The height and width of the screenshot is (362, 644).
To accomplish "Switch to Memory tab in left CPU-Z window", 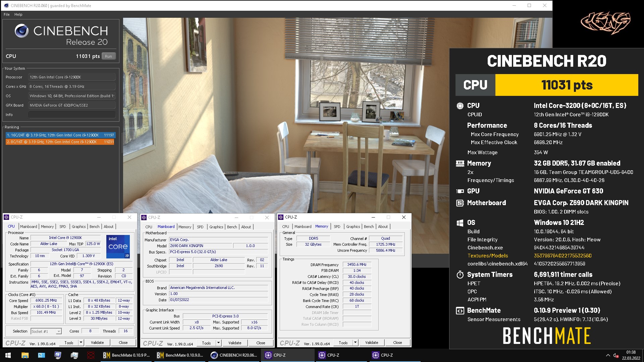I will click(x=47, y=227).
